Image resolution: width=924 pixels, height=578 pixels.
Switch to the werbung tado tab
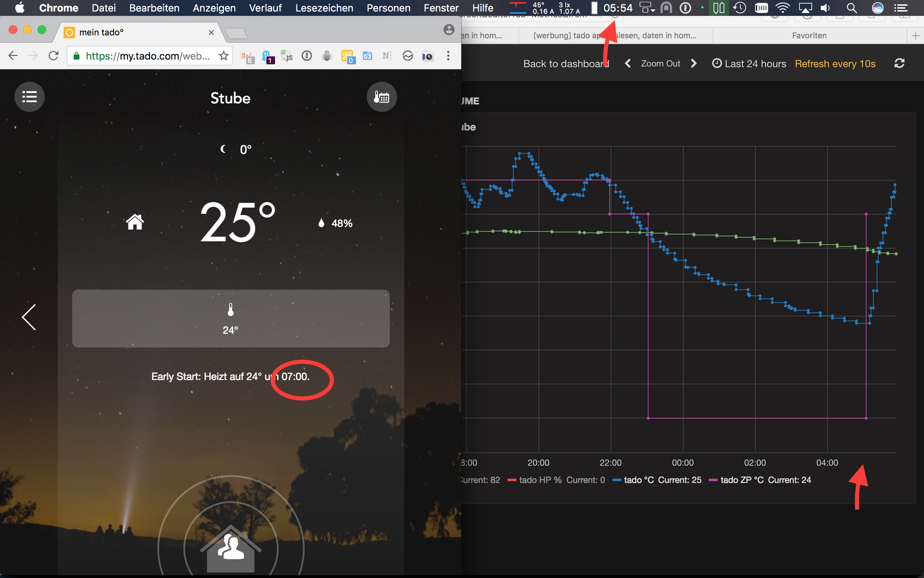click(615, 35)
